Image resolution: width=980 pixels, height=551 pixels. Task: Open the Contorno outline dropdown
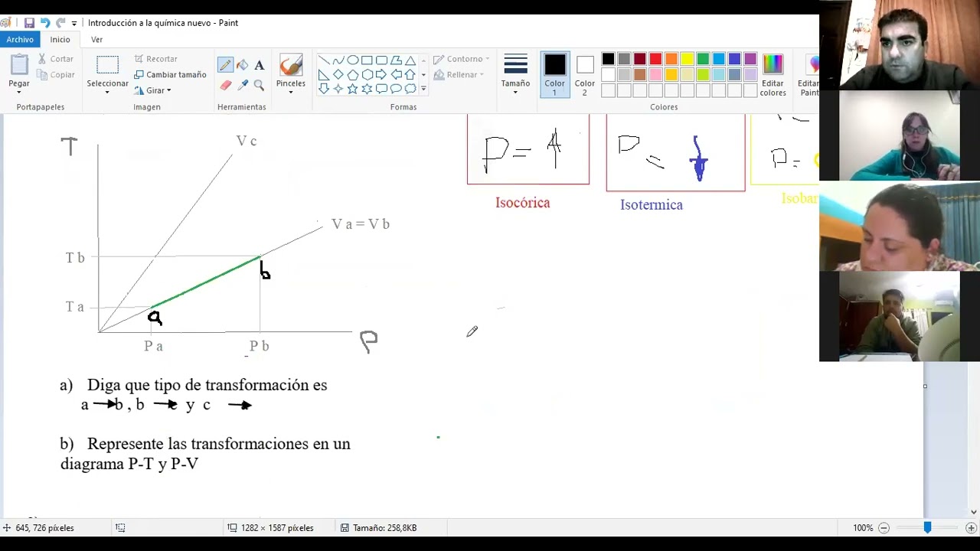pos(461,59)
